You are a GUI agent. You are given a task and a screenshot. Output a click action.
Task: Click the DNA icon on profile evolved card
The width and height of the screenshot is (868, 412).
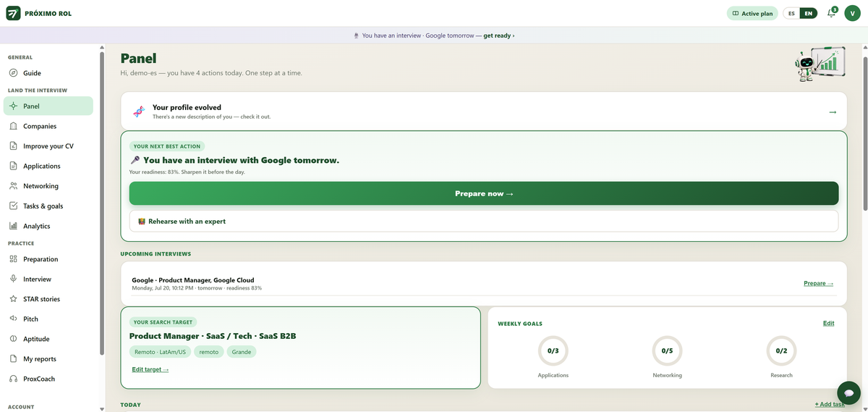click(138, 112)
